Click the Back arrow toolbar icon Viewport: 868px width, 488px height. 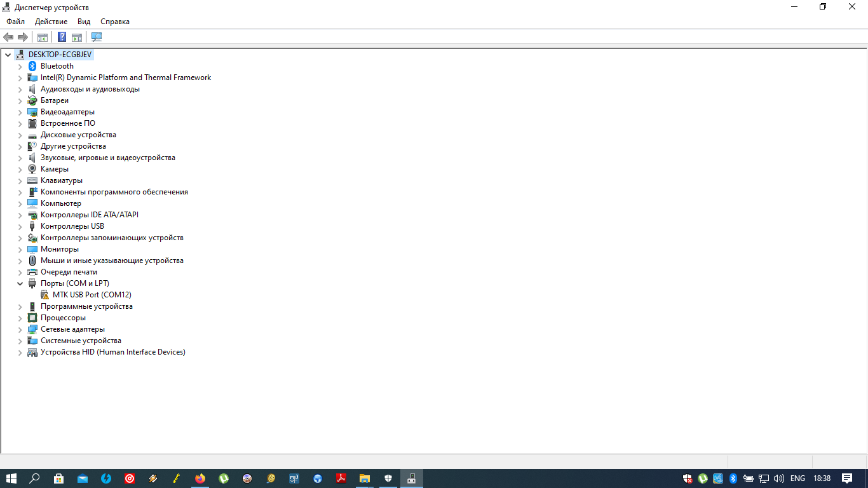8,37
